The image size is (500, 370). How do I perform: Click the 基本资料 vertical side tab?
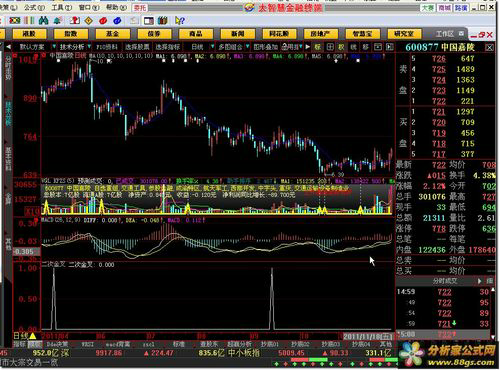(x=8, y=159)
